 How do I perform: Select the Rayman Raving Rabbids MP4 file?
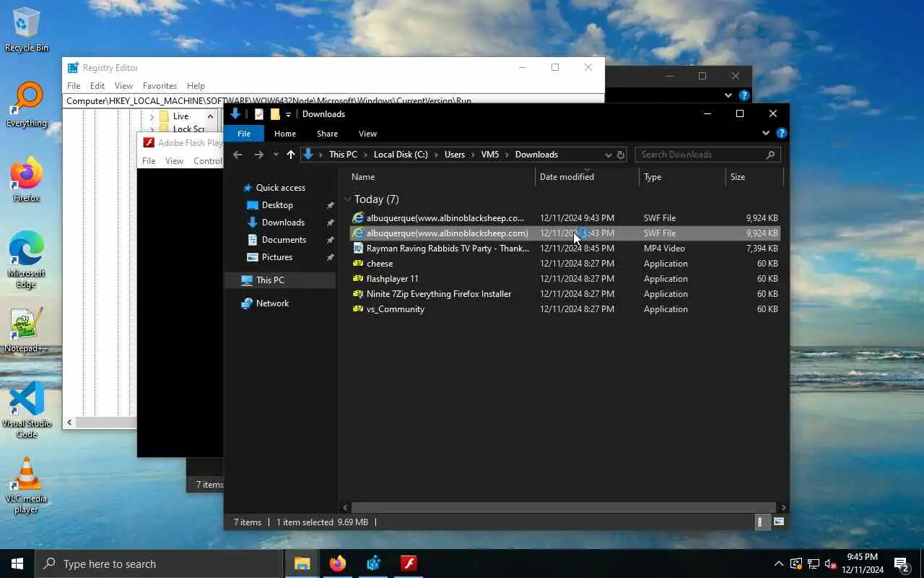[x=565, y=249]
